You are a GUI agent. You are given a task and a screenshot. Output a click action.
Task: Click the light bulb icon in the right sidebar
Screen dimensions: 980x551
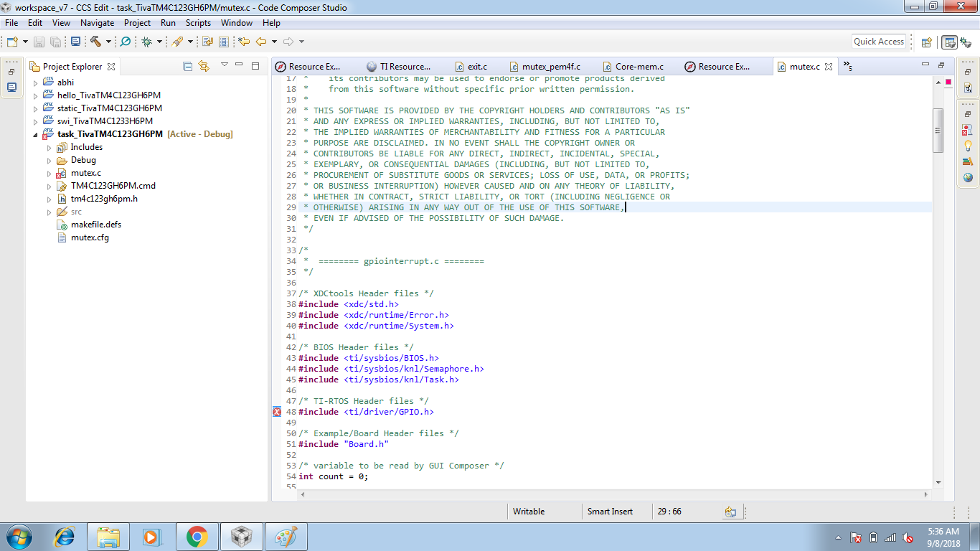968,146
